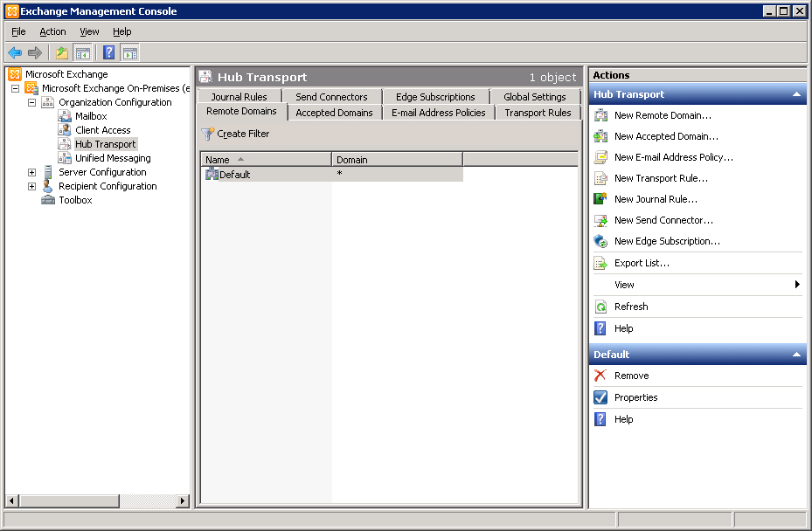Image resolution: width=812 pixels, height=531 pixels.
Task: Click the Default remote domain icon
Action: 212,174
